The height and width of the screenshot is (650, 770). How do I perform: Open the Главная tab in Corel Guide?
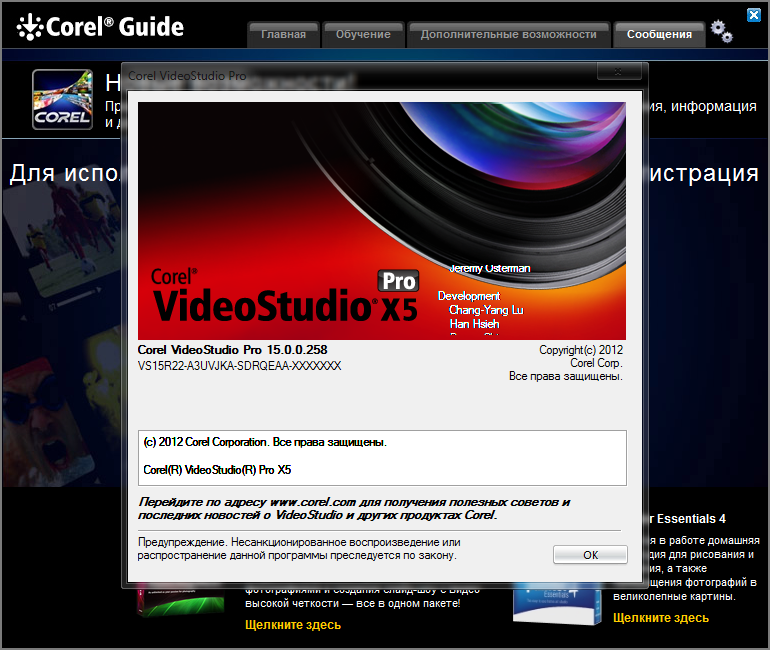[283, 34]
